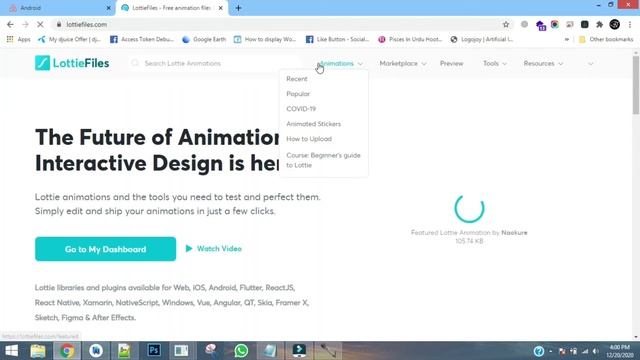Open the account chevron dropdown

[591, 64]
